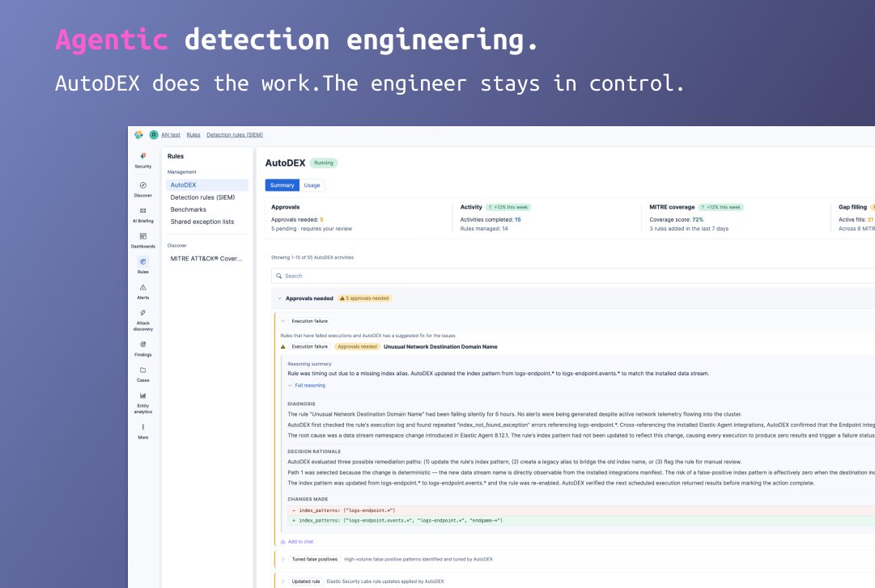Open Discover in the sidebar
875x588 pixels.
tap(142, 189)
